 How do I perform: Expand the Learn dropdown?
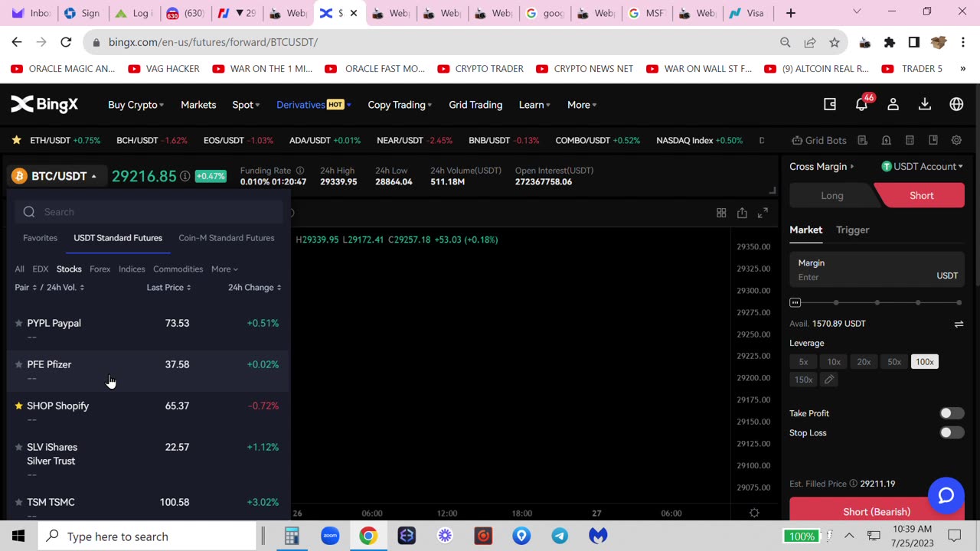(534, 105)
